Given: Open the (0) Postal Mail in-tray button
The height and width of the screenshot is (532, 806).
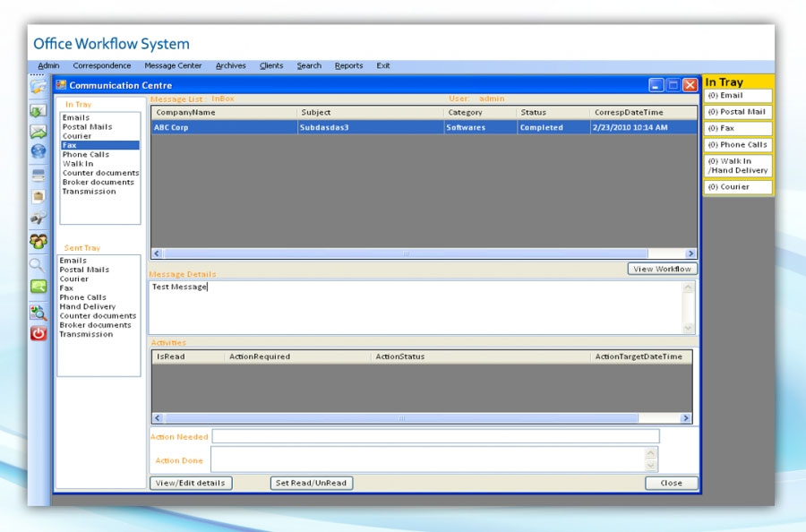Looking at the screenshot, I should click(738, 112).
